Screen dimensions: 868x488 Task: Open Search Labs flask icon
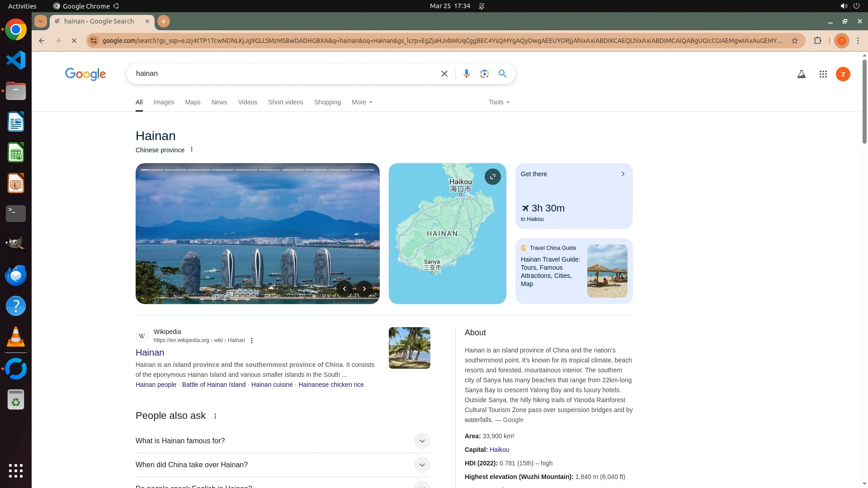tap(801, 74)
